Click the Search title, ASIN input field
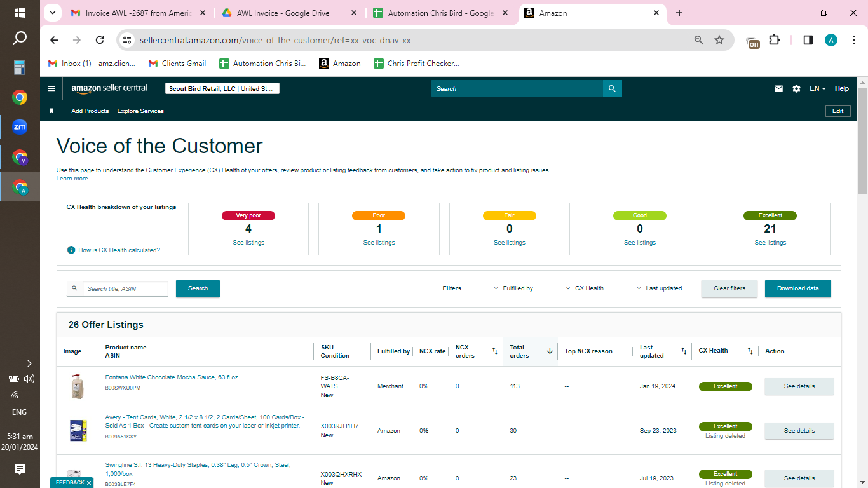The height and width of the screenshot is (488, 868). [125, 289]
